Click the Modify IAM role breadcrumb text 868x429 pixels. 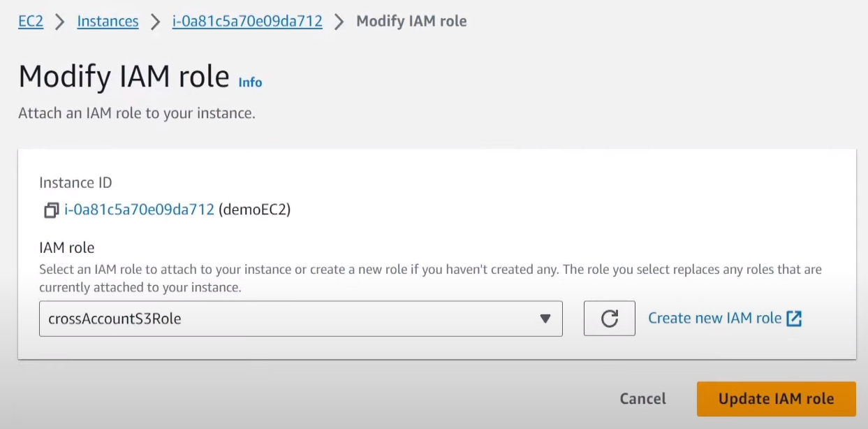[x=411, y=22]
